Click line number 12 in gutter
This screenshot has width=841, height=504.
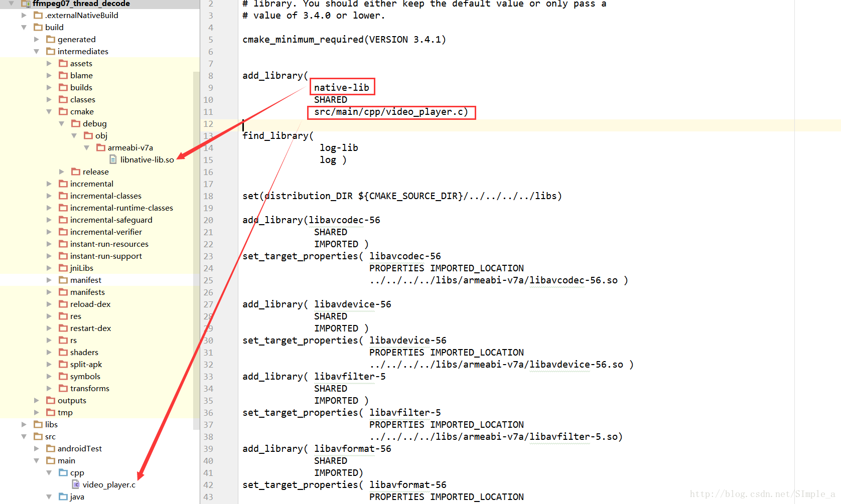[208, 123]
